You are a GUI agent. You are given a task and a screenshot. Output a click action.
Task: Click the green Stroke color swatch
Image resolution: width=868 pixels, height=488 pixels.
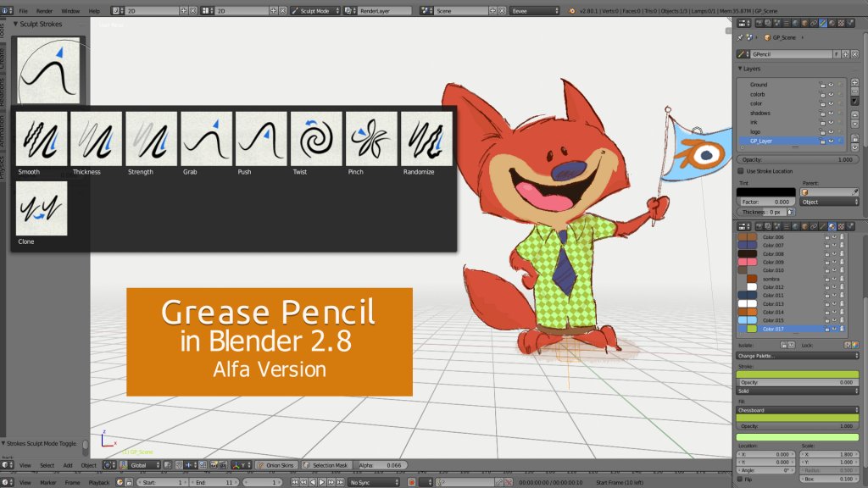click(x=797, y=374)
